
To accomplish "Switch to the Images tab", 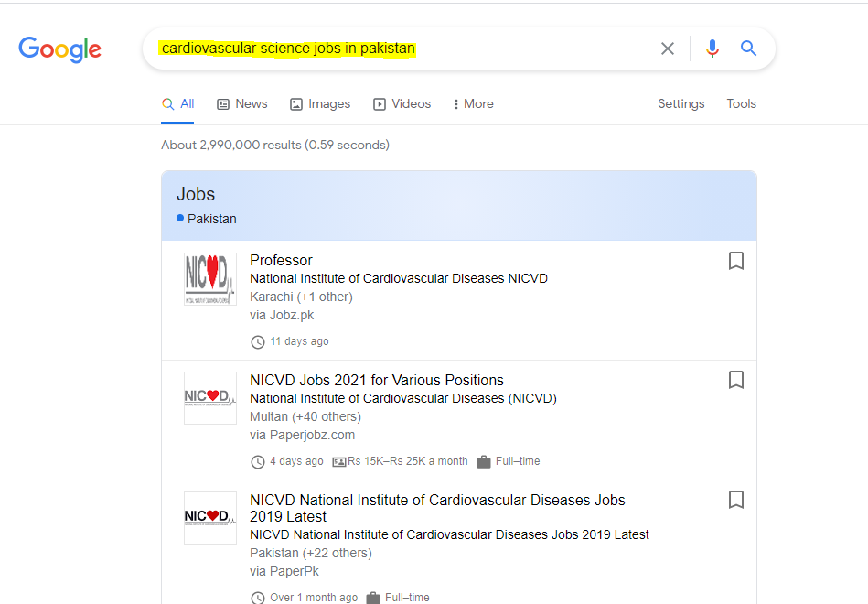I will pos(320,104).
